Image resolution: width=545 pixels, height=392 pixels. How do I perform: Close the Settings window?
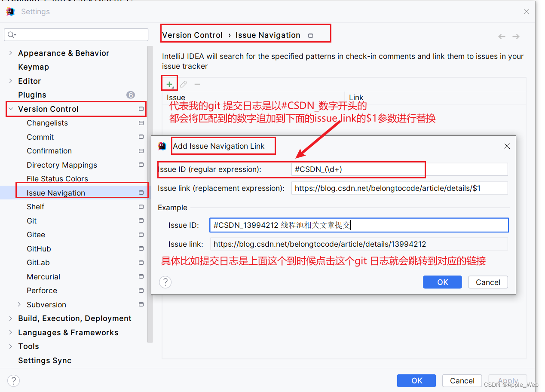coord(527,12)
